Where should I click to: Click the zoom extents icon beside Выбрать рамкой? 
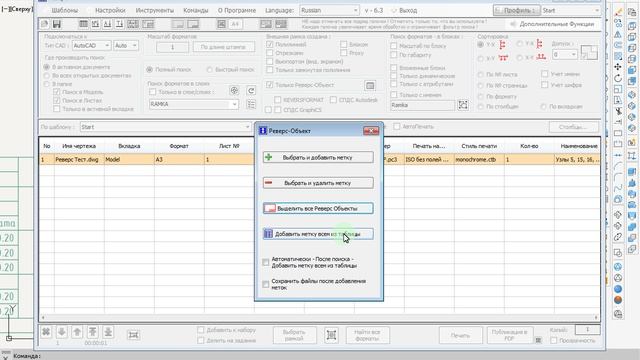(x=331, y=335)
